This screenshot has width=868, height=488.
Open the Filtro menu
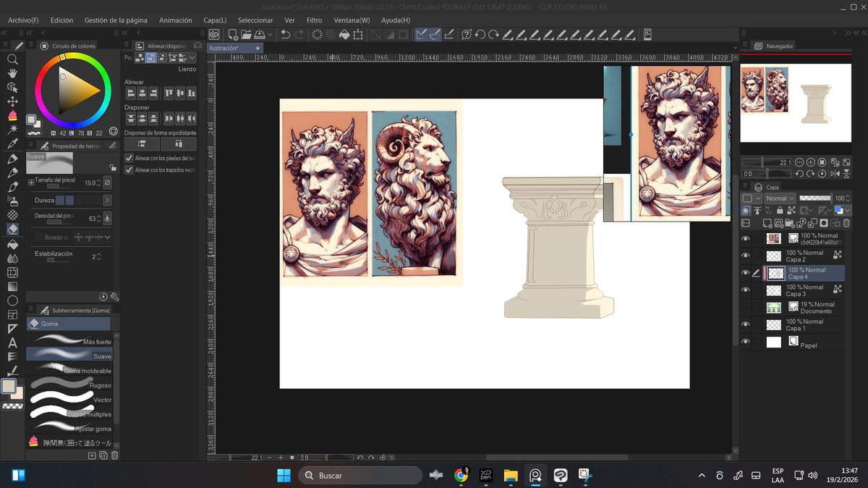tap(314, 20)
